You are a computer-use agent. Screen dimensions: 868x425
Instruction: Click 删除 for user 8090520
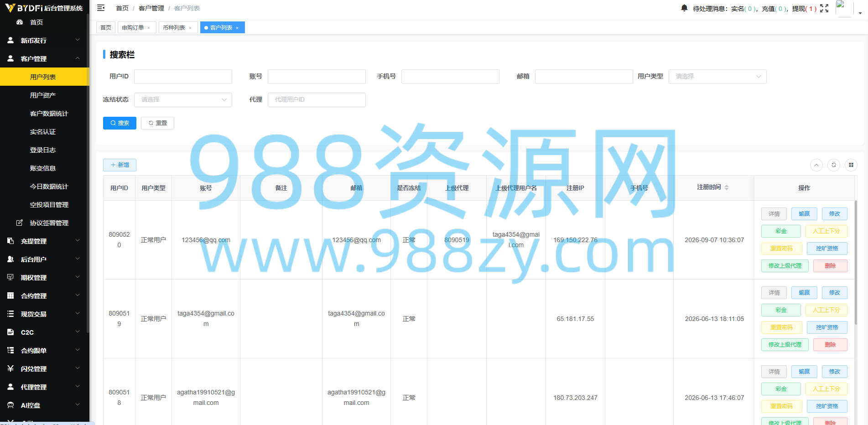[x=830, y=266]
